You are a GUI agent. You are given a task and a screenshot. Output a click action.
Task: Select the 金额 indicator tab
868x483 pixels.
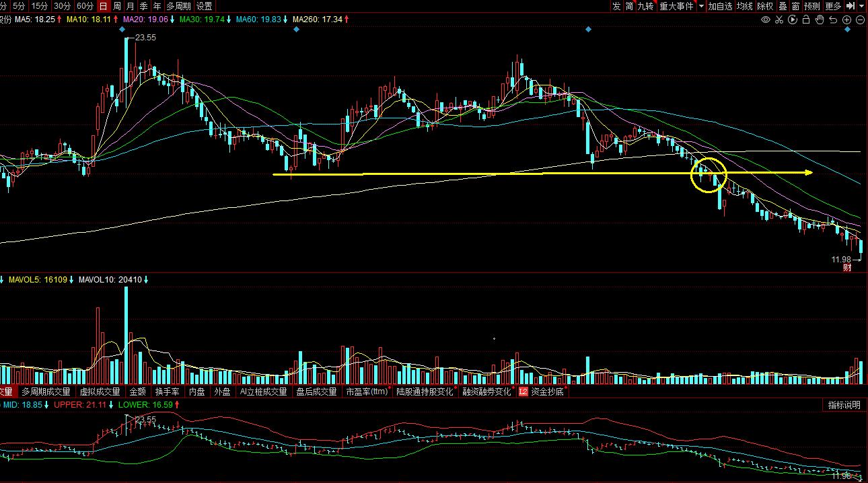click(137, 392)
